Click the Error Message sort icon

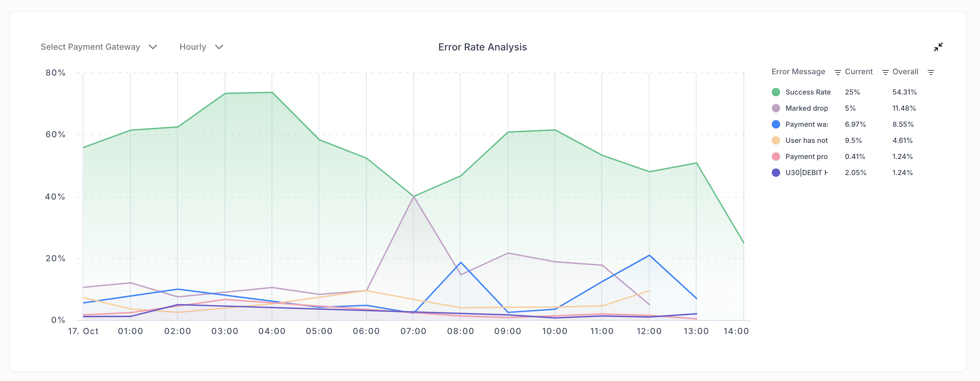tap(837, 72)
